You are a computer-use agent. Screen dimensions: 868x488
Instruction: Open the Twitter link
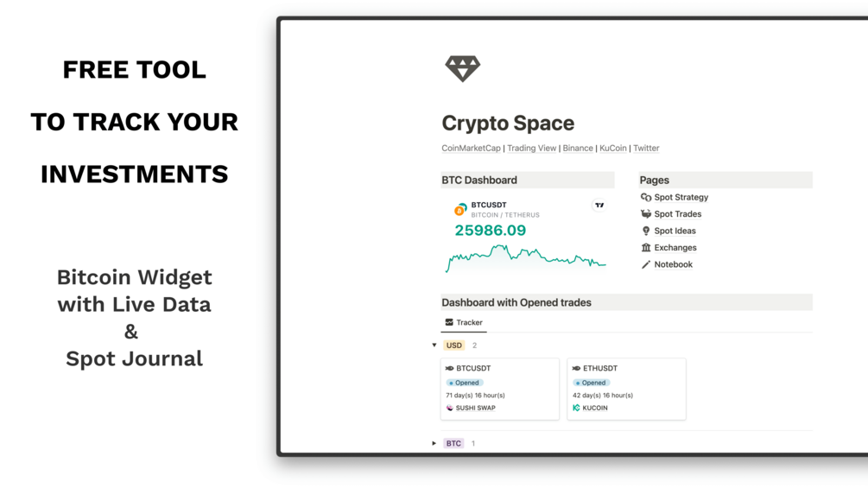coord(646,149)
